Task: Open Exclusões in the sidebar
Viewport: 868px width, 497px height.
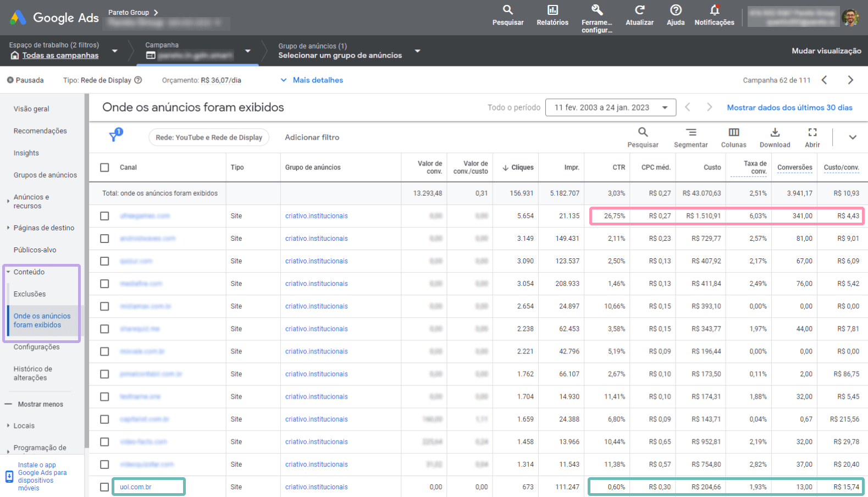Action: click(30, 294)
